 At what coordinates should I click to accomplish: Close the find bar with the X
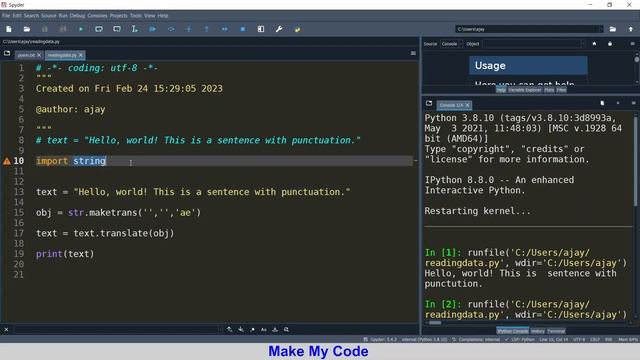point(6,329)
